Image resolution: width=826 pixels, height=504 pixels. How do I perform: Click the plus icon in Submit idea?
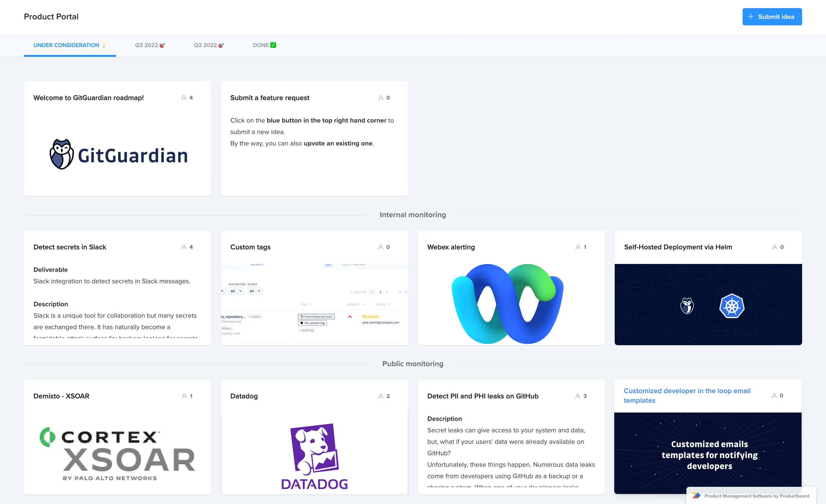tap(750, 17)
